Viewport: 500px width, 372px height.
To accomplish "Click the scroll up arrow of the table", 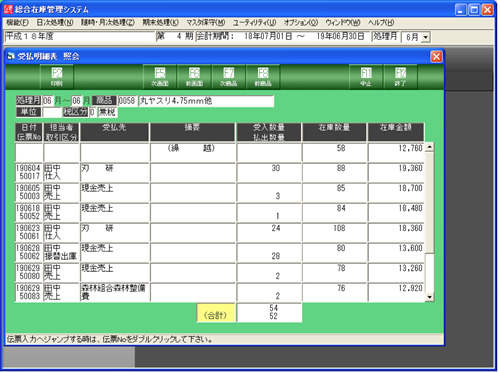I will 429,147.
